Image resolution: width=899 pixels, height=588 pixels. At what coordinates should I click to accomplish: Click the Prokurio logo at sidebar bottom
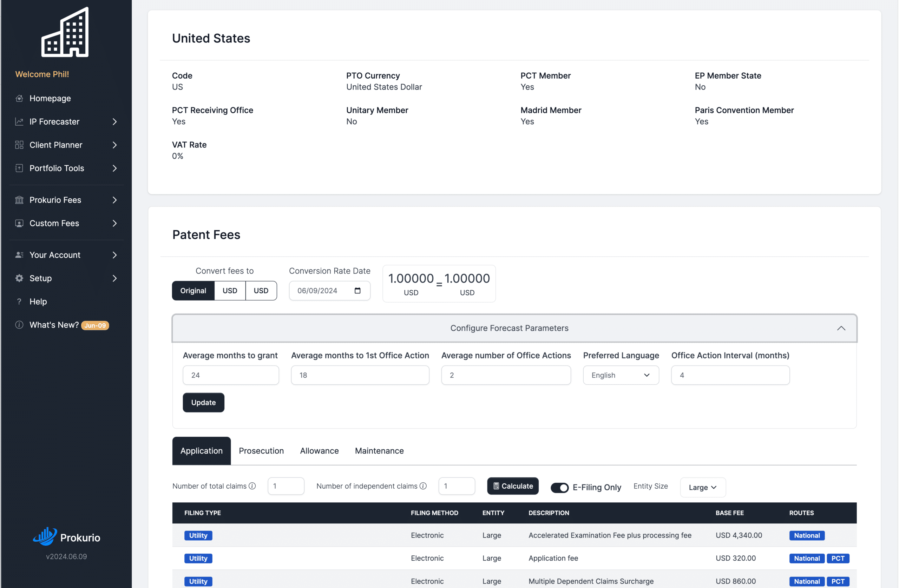click(66, 537)
